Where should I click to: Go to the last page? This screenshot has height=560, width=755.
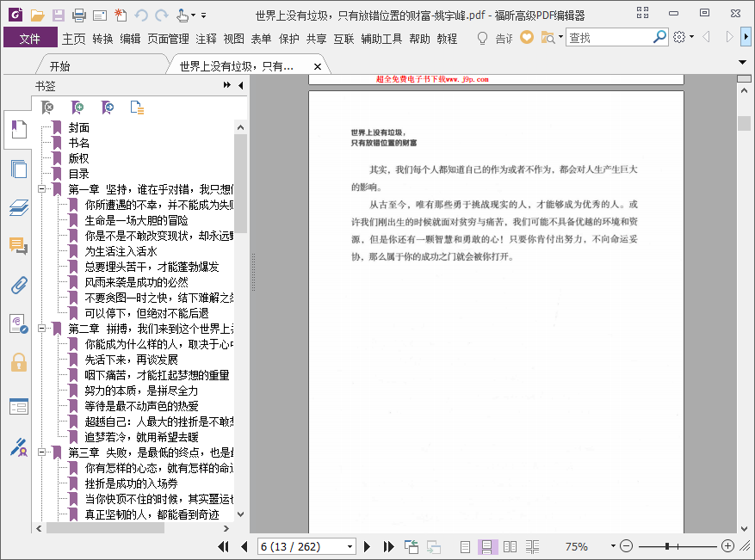[388, 546]
